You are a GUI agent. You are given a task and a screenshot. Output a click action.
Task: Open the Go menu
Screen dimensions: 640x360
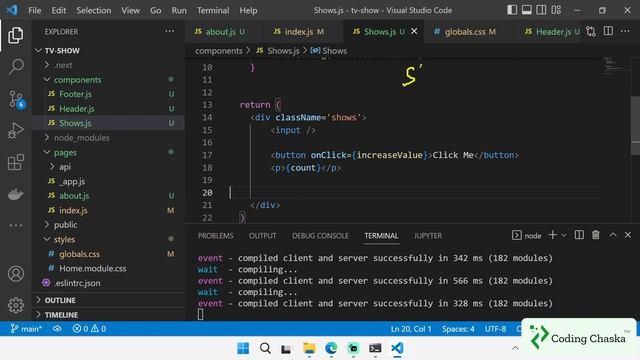pos(156,10)
